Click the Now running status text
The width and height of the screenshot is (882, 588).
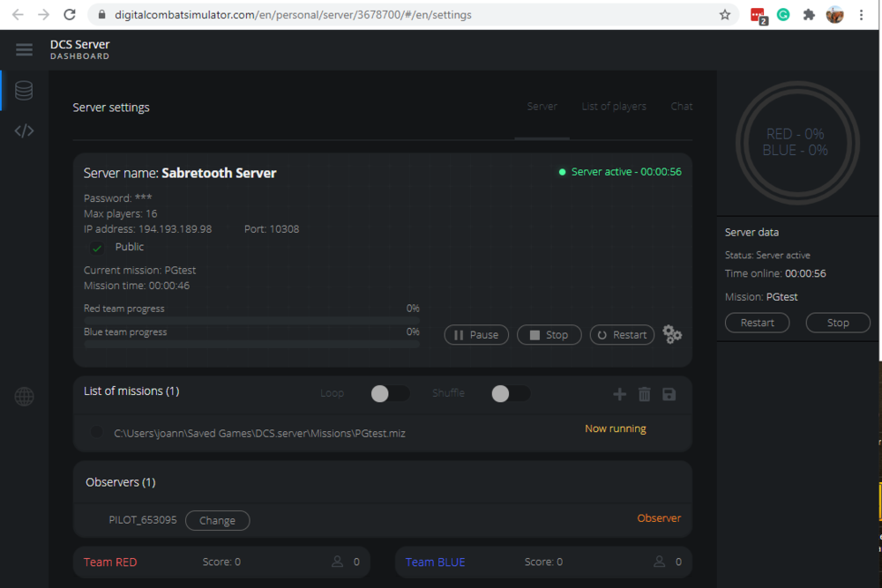tap(616, 428)
